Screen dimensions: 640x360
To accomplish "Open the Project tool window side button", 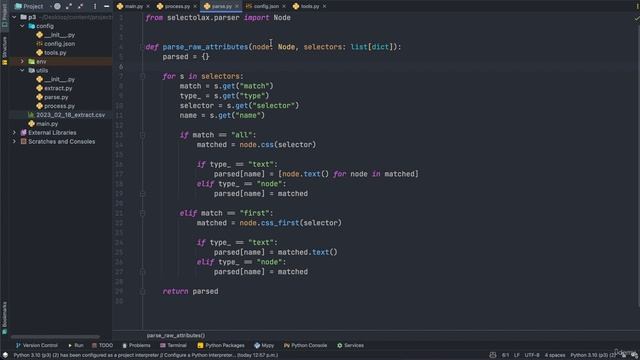I will coord(4,16).
